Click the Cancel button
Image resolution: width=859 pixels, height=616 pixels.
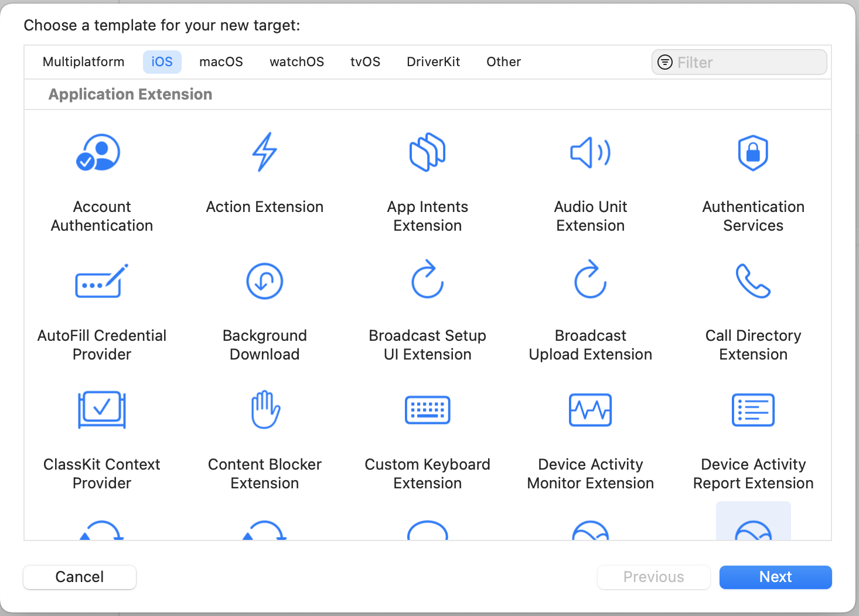pyautogui.click(x=80, y=577)
